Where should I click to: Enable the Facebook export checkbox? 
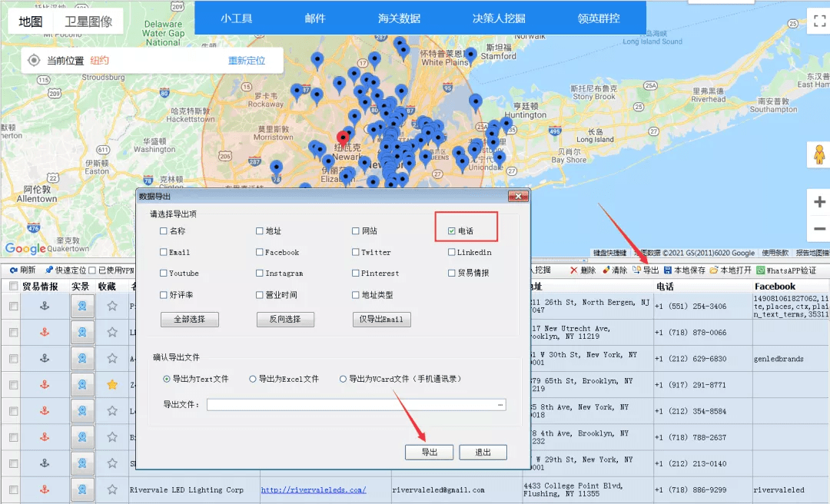260,252
